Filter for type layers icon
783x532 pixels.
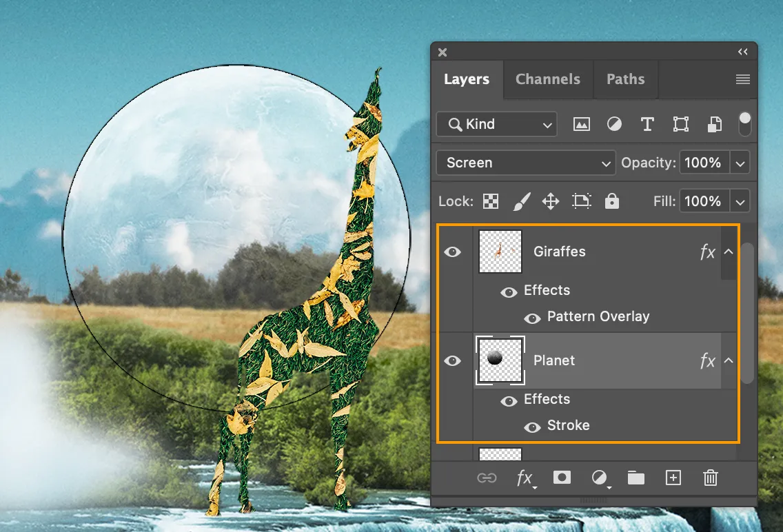coord(647,124)
